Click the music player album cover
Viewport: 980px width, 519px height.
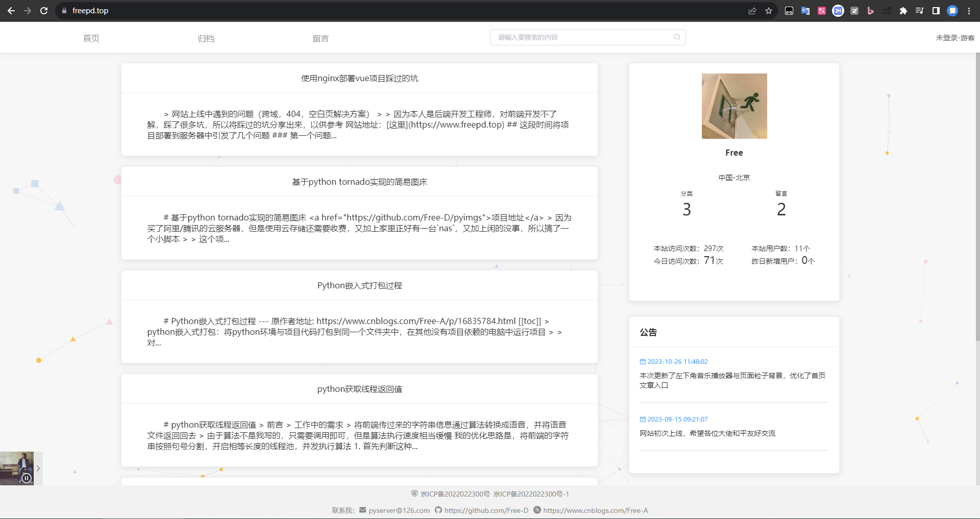coord(17,468)
